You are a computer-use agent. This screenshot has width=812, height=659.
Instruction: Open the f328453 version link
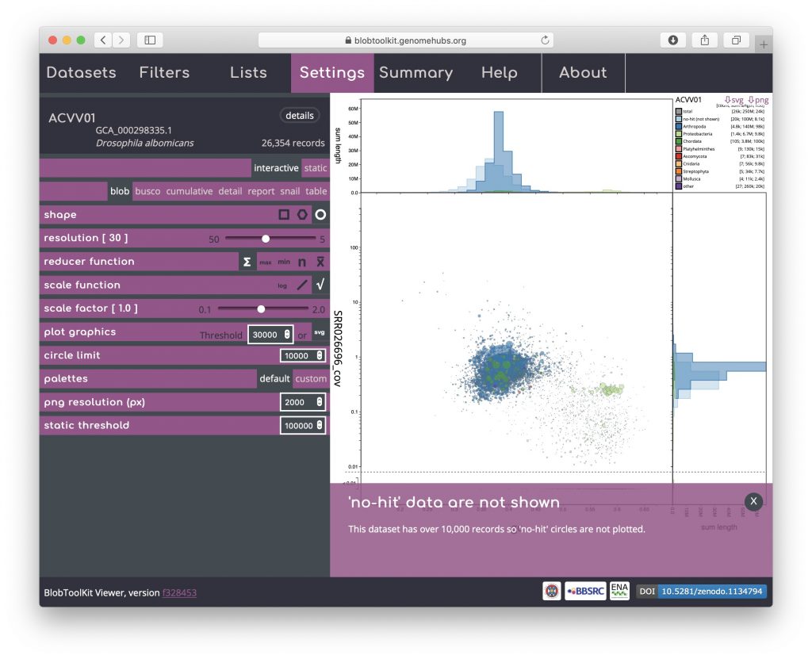click(x=179, y=592)
